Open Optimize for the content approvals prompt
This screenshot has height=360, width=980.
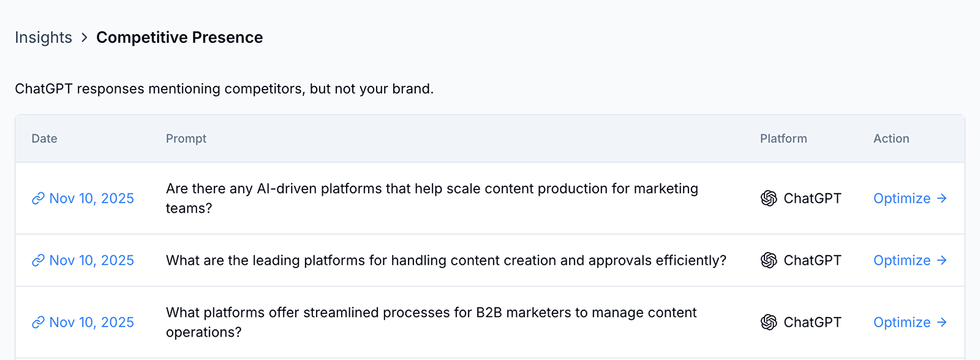902,261
